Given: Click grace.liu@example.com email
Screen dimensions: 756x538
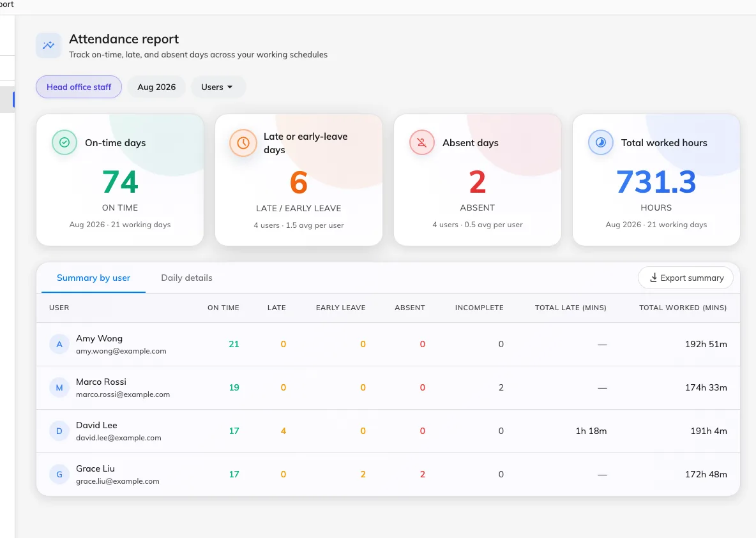Looking at the screenshot, I should (117, 481).
